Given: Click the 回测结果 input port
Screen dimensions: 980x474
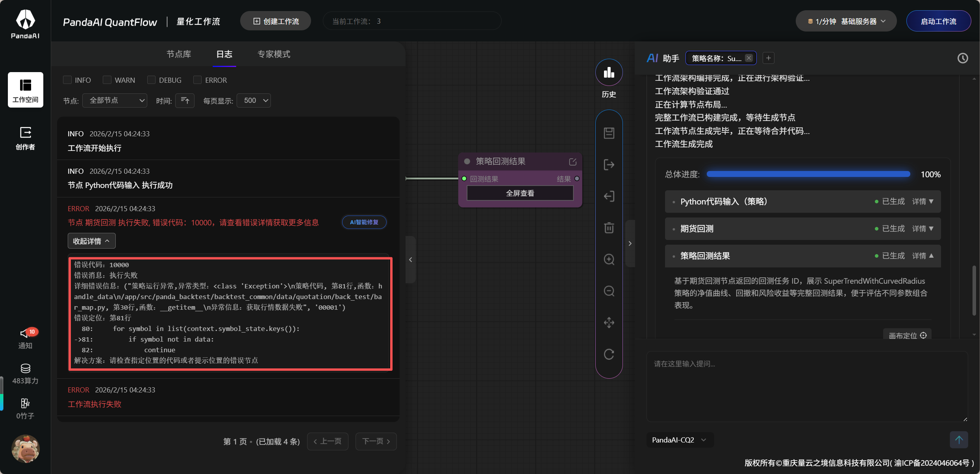Looking at the screenshot, I should point(464,178).
